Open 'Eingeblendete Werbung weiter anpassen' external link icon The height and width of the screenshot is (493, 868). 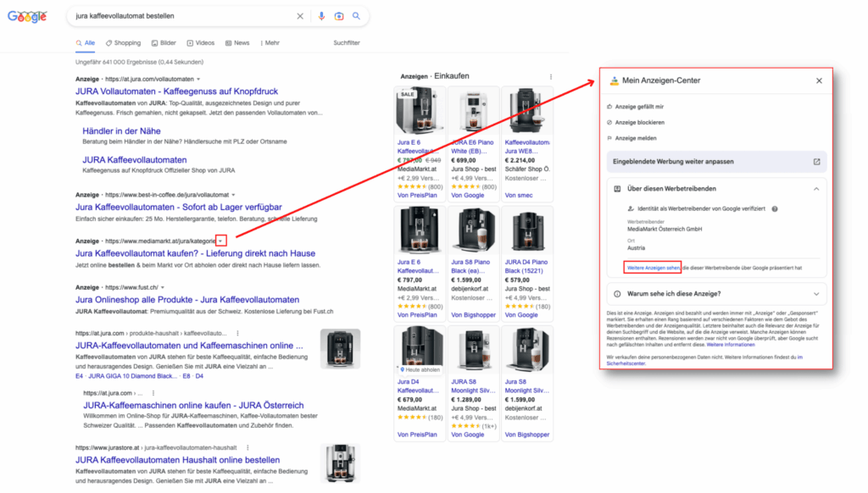click(815, 161)
